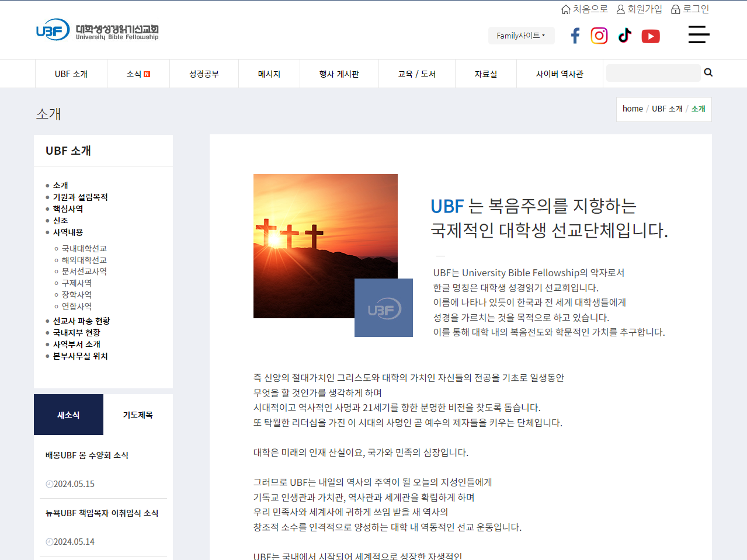
Task: Go to 처음으로 home link
Action: click(585, 9)
